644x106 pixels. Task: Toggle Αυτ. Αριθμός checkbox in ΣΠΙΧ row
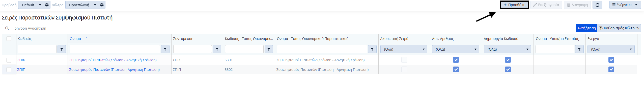click(x=456, y=60)
